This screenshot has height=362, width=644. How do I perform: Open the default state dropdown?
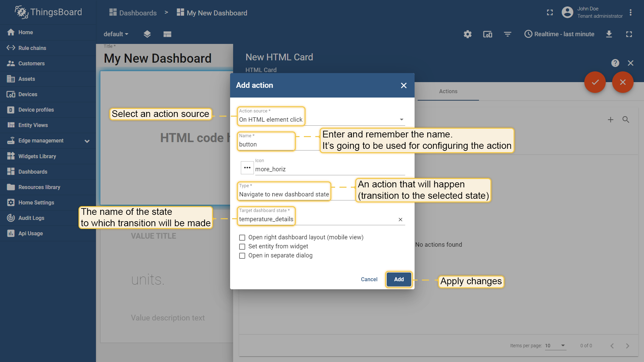[116, 34]
